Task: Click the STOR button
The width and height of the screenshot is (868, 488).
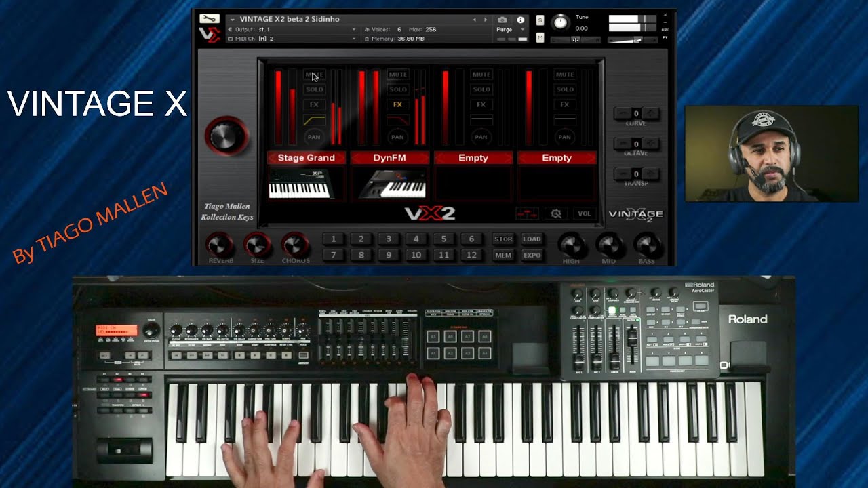Action: (x=503, y=239)
